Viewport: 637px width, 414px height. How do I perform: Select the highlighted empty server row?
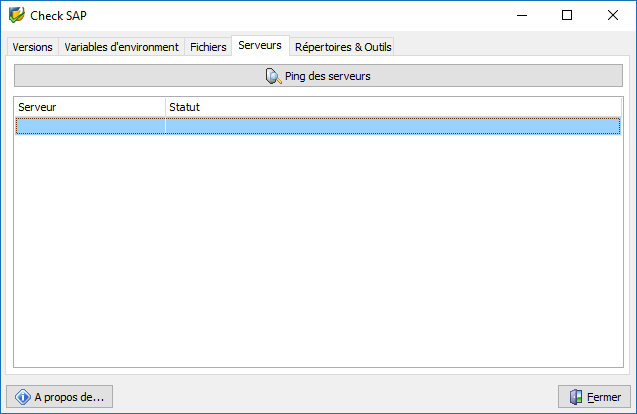coord(318,126)
